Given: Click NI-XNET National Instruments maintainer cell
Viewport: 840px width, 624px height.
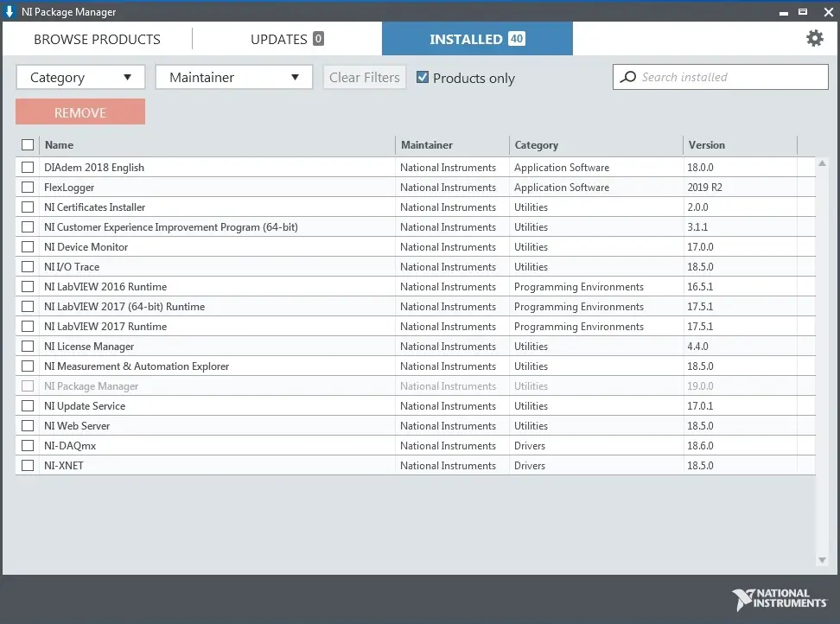Looking at the screenshot, I should [448, 466].
